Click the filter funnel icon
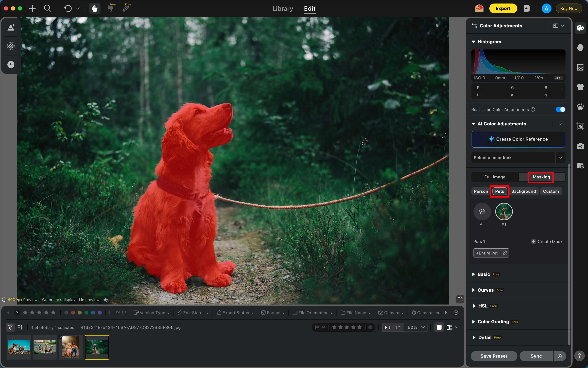Screen dimensions: 588x368 coord(10,327)
